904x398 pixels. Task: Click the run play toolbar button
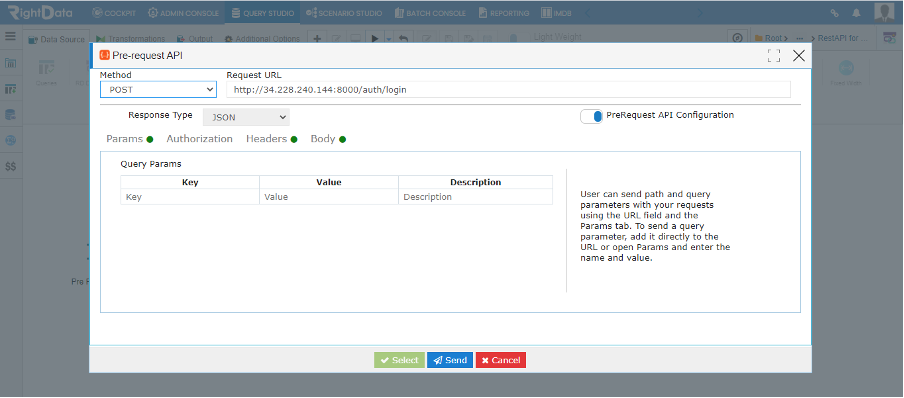pyautogui.click(x=375, y=39)
